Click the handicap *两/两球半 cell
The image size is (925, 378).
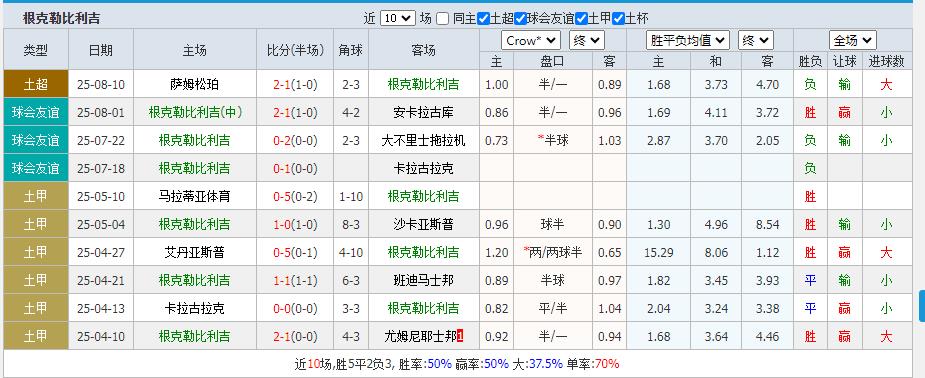(553, 252)
